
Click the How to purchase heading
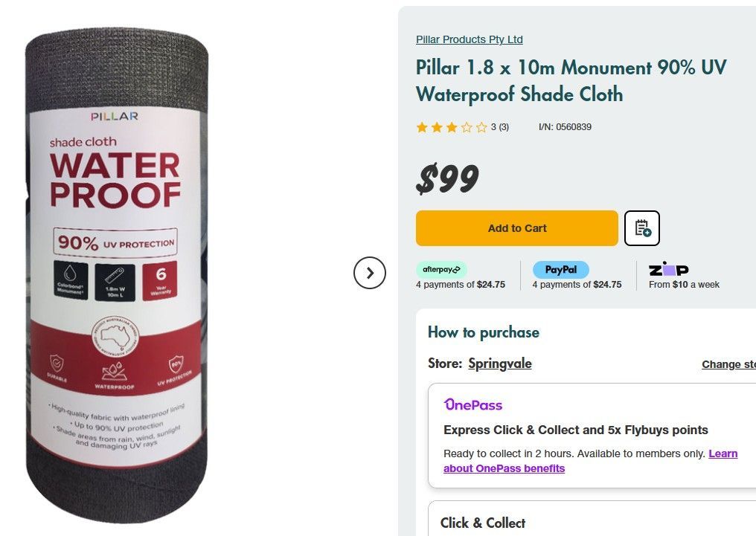click(x=483, y=332)
